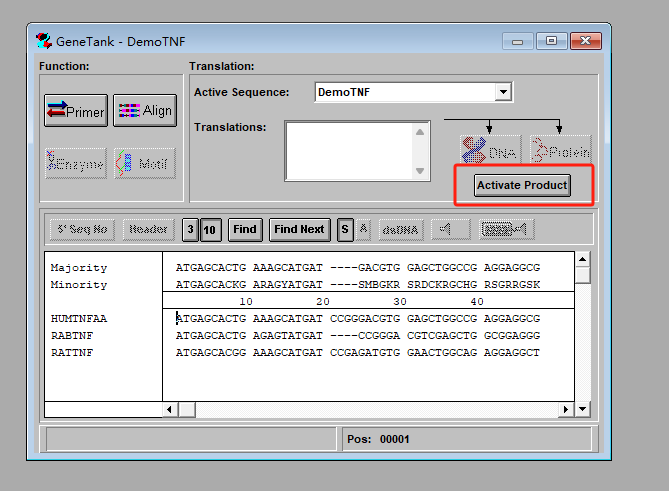Click Minority sequence block RSGRRGSK
This screenshot has height=491, width=669.
pos(512,285)
